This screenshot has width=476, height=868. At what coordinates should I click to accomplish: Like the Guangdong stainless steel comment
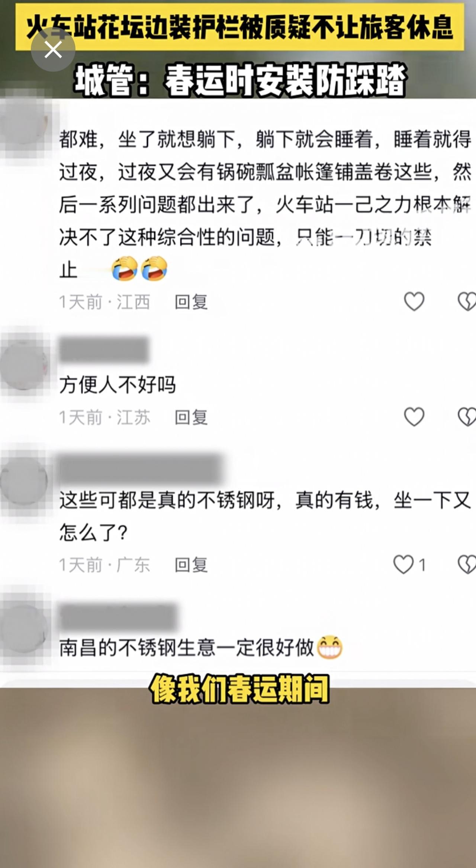point(403,564)
